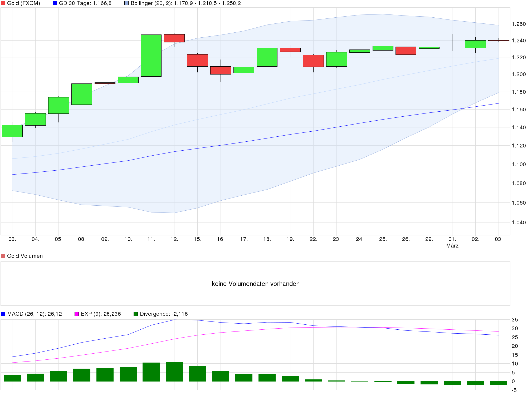The width and height of the screenshot is (532, 396).
Task: Click the 'März' month axis label
Action: click(x=452, y=246)
